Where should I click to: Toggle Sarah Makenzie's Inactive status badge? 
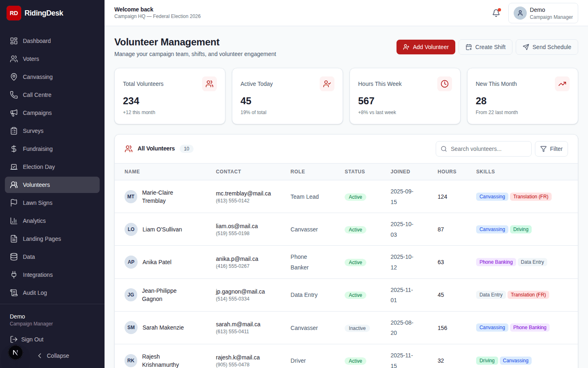coord(357,328)
